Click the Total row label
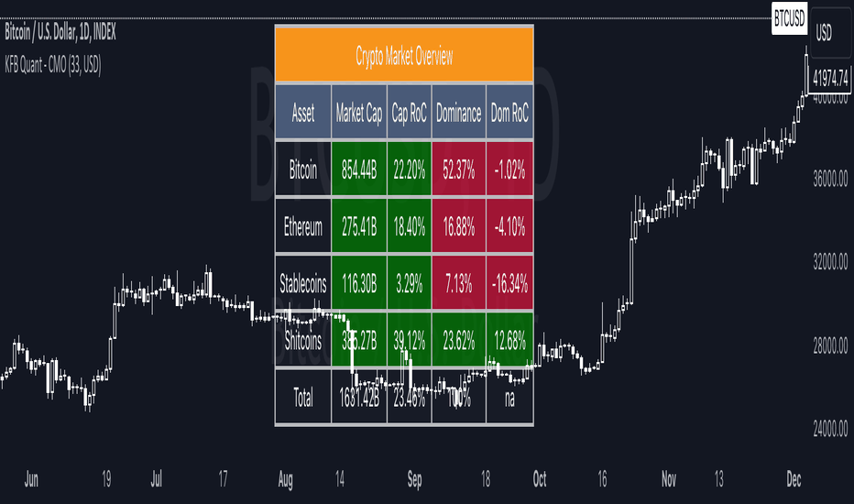 [x=302, y=397]
